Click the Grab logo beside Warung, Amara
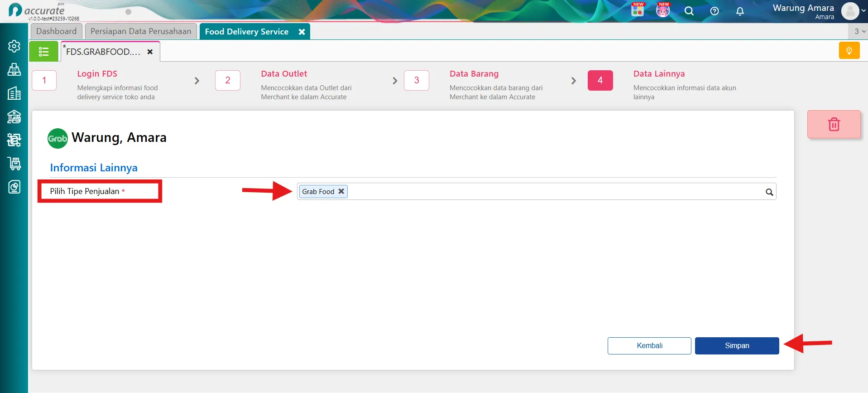 coord(58,139)
